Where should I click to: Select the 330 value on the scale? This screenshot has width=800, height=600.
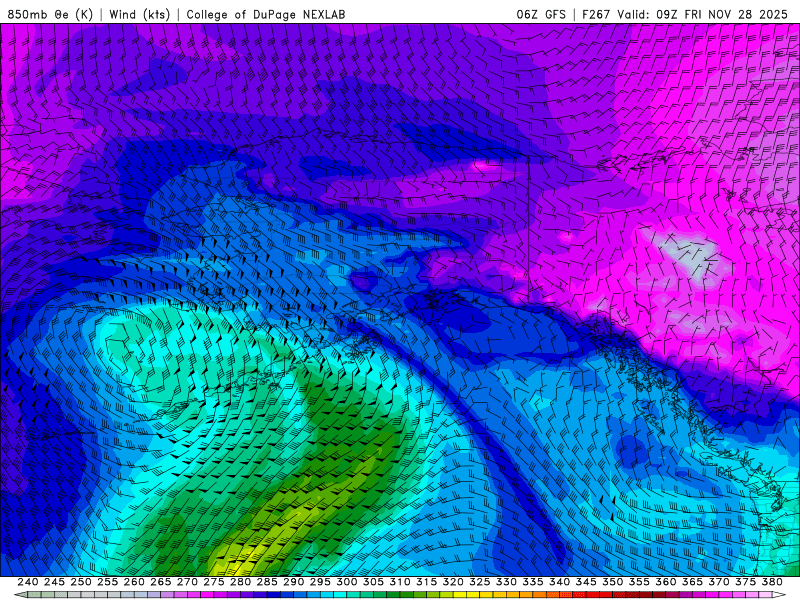pos(506,582)
